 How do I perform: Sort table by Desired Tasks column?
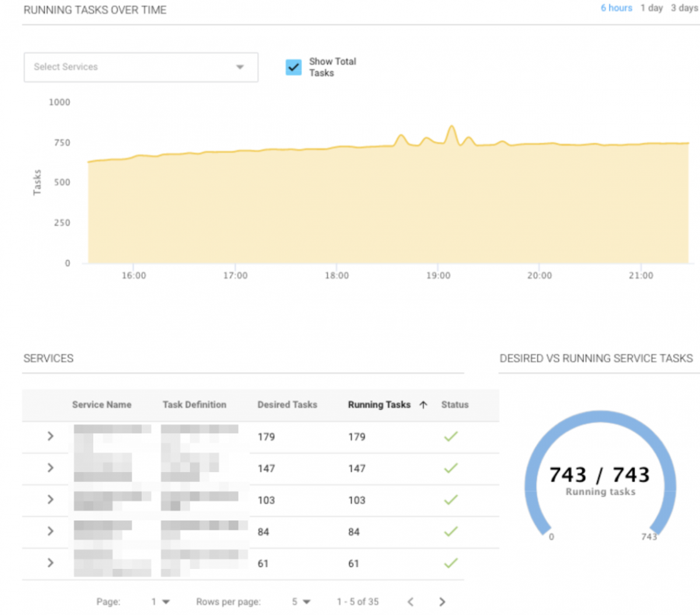(x=287, y=405)
